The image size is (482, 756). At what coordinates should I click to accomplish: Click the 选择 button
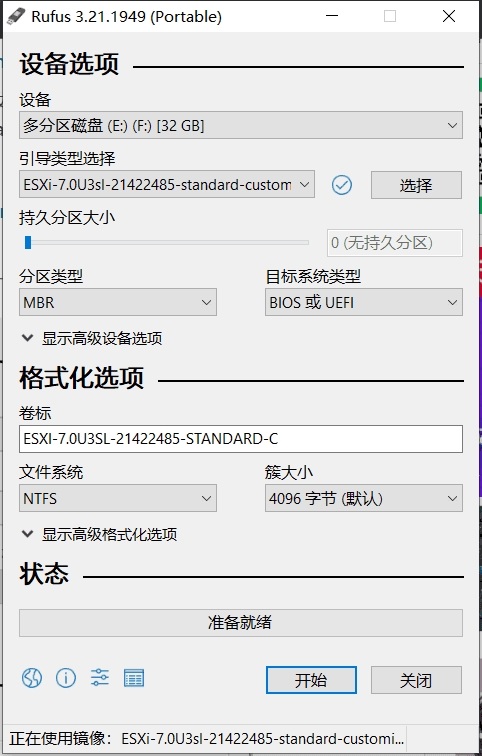(416, 185)
